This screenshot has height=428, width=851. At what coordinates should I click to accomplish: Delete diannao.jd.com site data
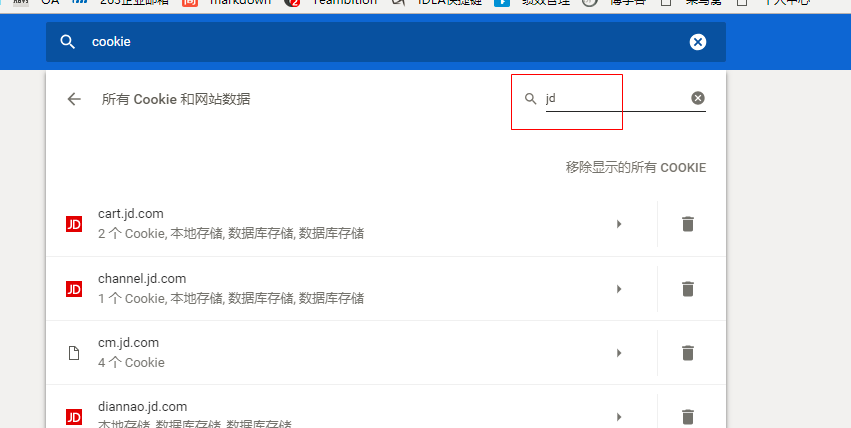[688, 417]
